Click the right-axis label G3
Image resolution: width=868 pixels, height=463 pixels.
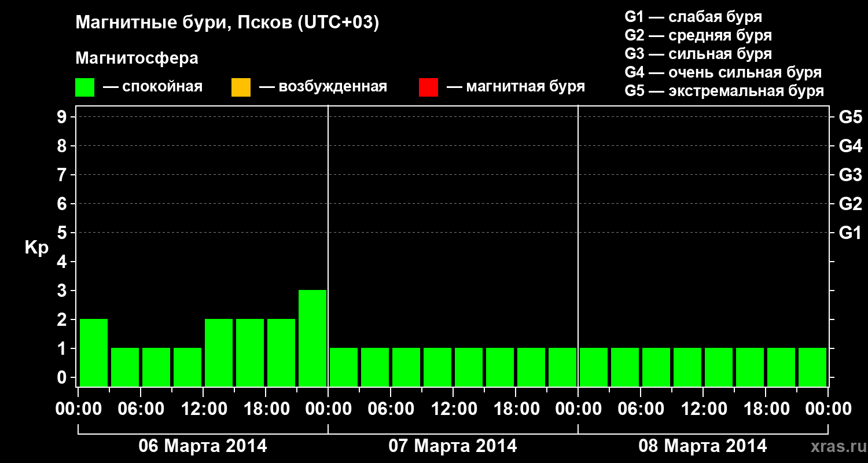(851, 175)
